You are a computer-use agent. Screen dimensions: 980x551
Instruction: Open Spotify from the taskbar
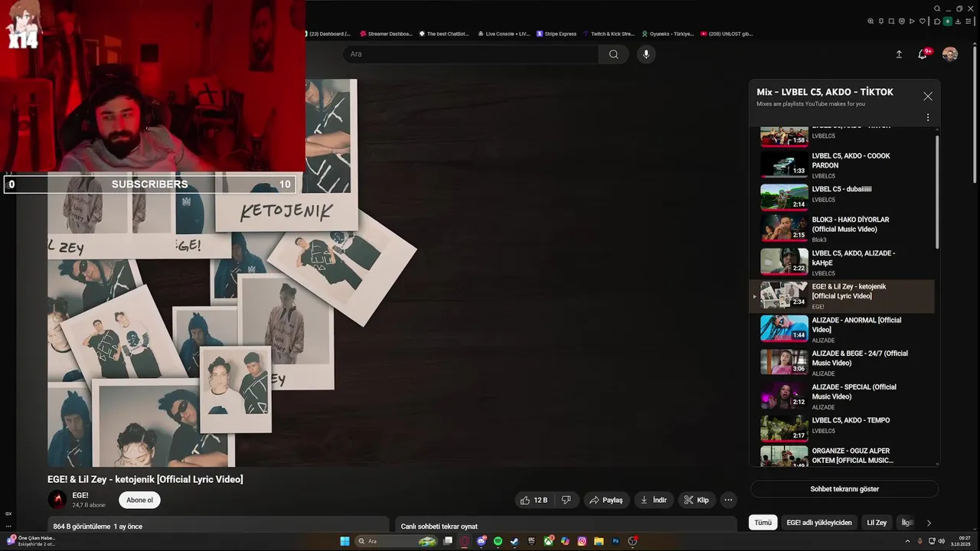tap(498, 541)
